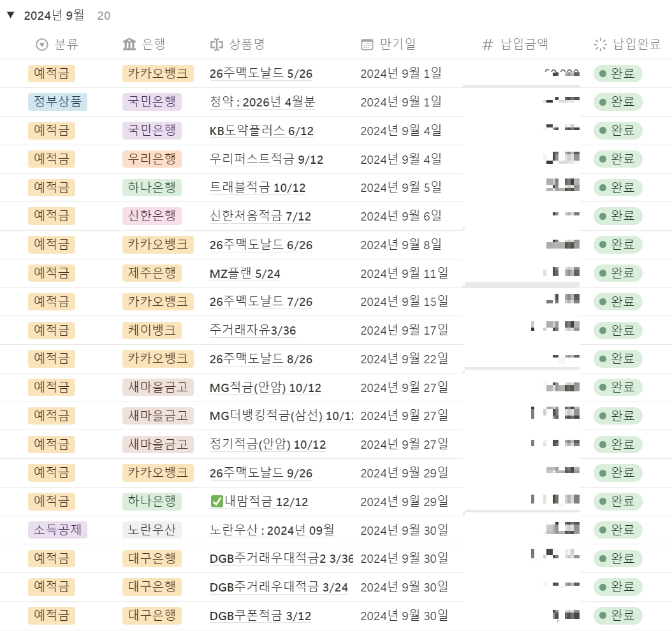This screenshot has width=672, height=631.
Task: Open the 만기일 column header menu
Action: click(389, 45)
